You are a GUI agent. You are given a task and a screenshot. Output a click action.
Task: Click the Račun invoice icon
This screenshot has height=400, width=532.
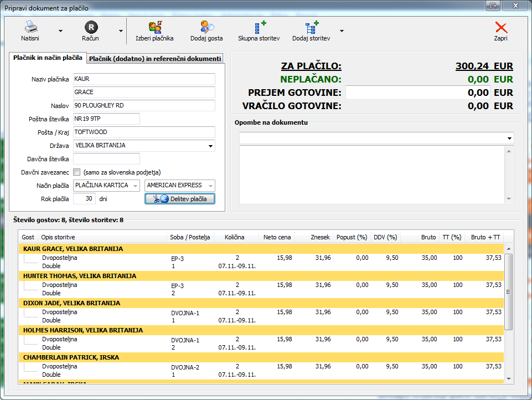(91, 27)
